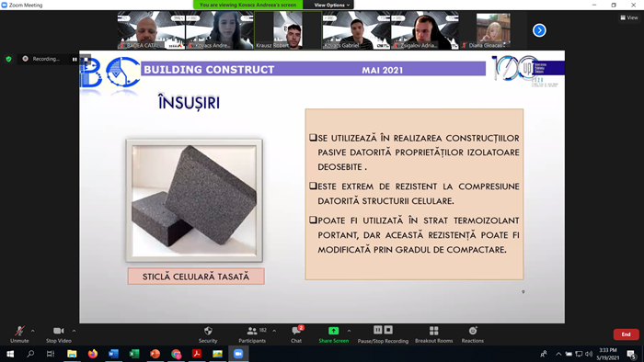Click Pause/Stop Recording button
This screenshot has height=362, width=644.
(x=383, y=334)
